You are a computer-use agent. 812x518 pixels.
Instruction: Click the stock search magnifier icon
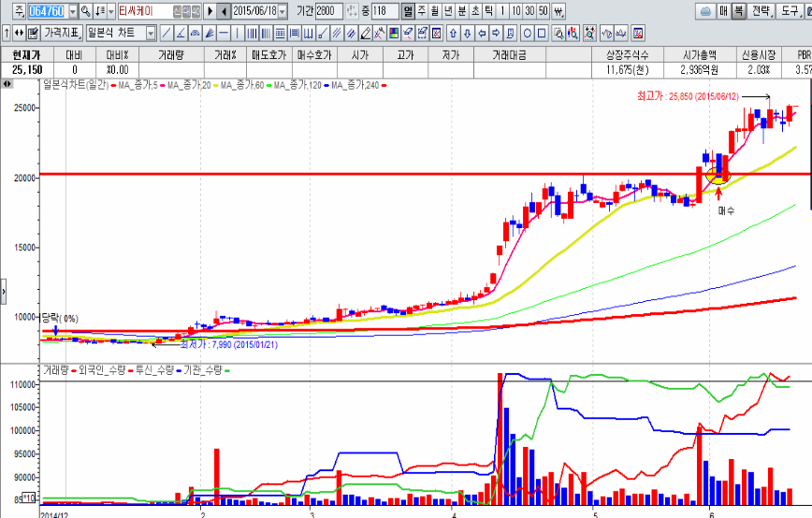[84, 11]
